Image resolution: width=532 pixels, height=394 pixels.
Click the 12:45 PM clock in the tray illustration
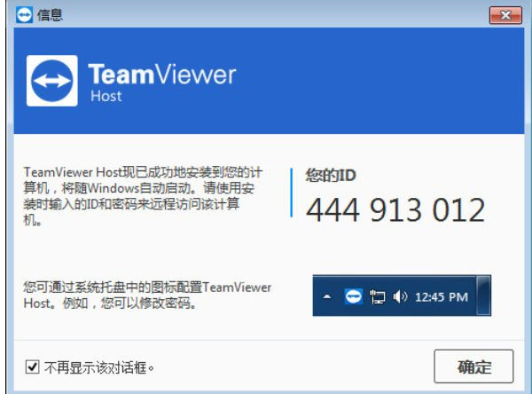(x=442, y=297)
